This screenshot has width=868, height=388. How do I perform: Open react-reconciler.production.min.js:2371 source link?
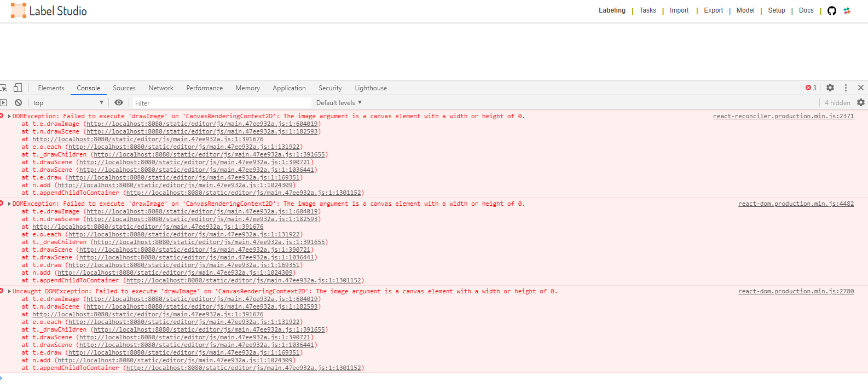pyautogui.click(x=783, y=116)
